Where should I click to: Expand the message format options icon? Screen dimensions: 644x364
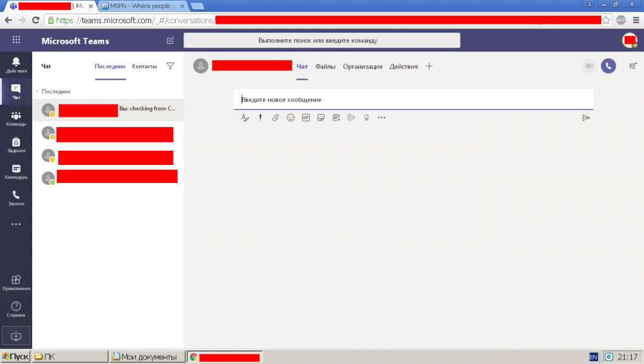coord(245,118)
